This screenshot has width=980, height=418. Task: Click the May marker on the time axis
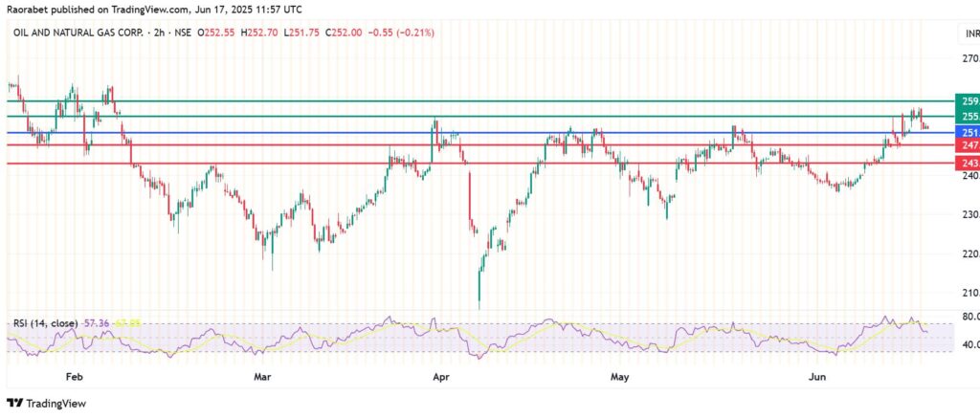coord(620,377)
